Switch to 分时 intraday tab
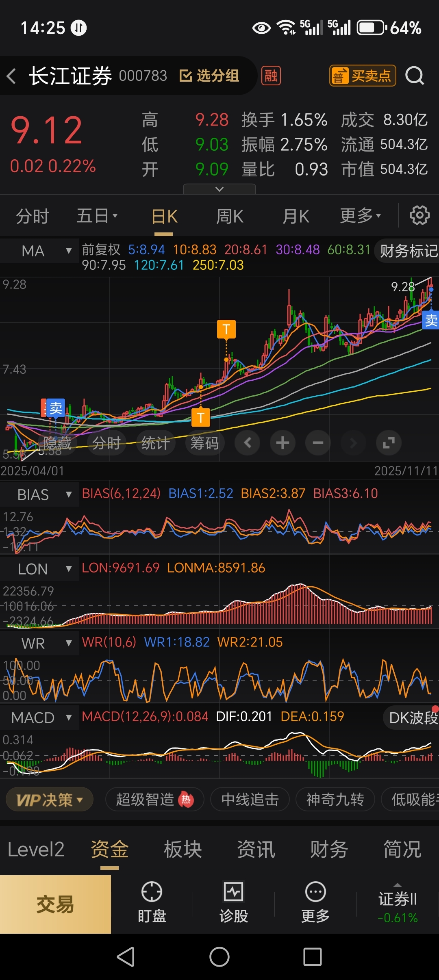This screenshot has width=439, height=980. [33, 216]
